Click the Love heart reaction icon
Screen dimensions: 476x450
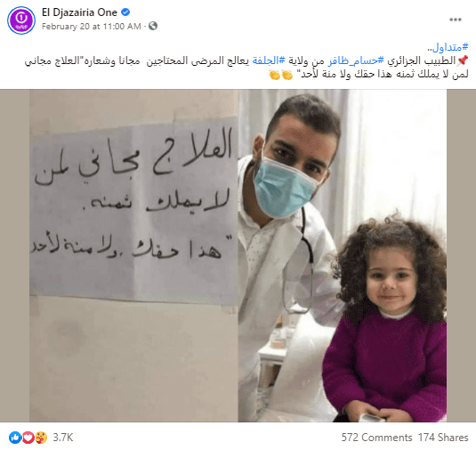coord(28,438)
